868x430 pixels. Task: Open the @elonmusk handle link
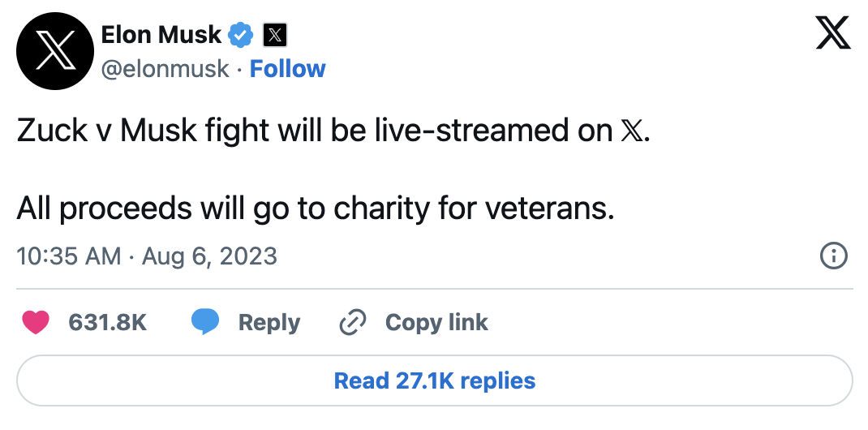[165, 69]
